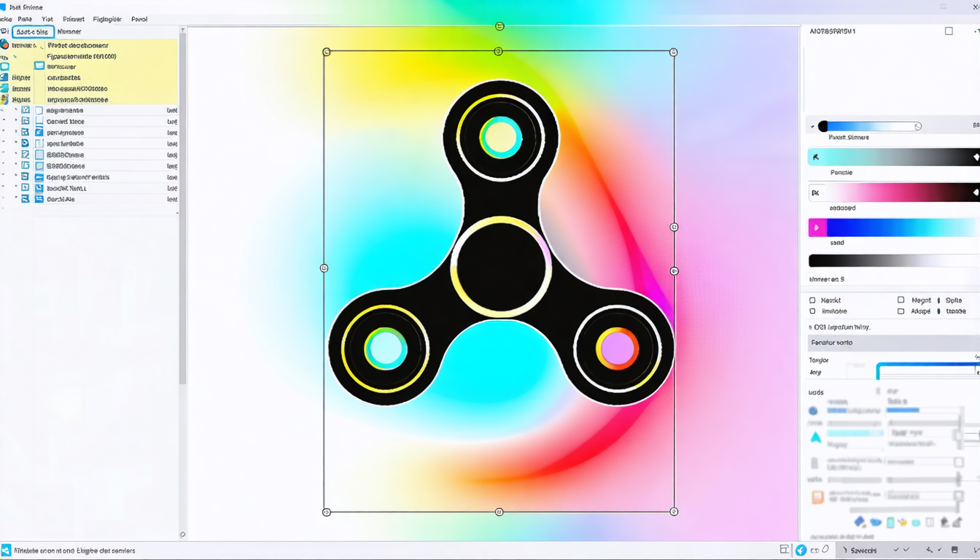
Task: Click the house-shaped icon in bottom icon row
Action: tap(945, 522)
